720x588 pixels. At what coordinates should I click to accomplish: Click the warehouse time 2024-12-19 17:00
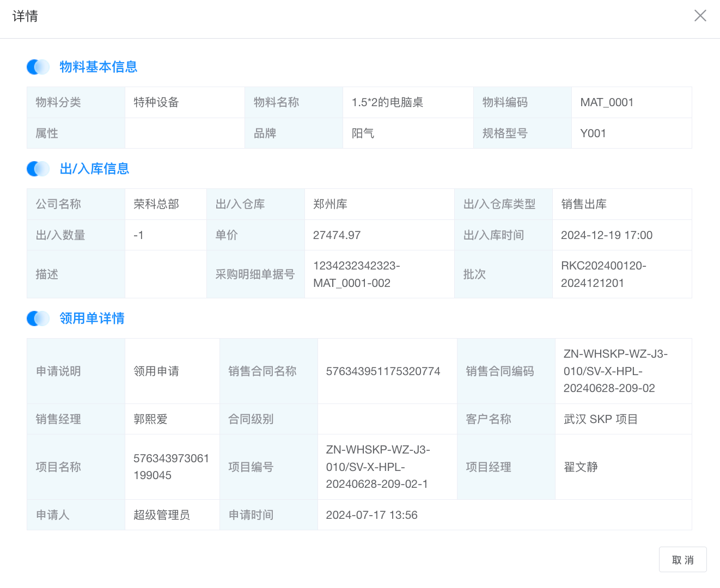point(606,235)
